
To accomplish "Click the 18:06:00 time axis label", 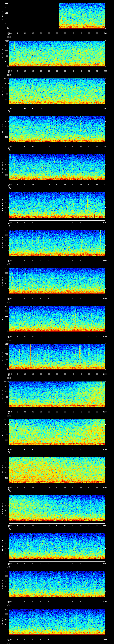I will click(x=9, y=109).
